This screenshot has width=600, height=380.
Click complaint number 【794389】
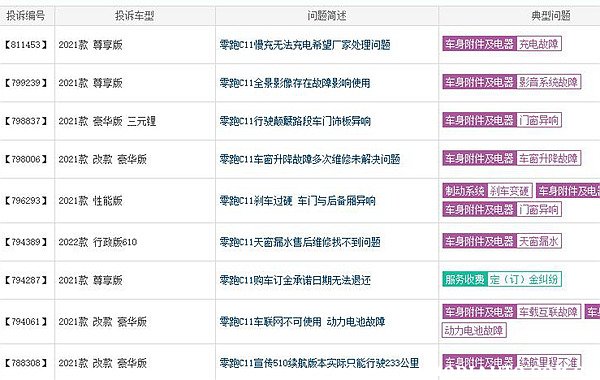click(x=26, y=242)
